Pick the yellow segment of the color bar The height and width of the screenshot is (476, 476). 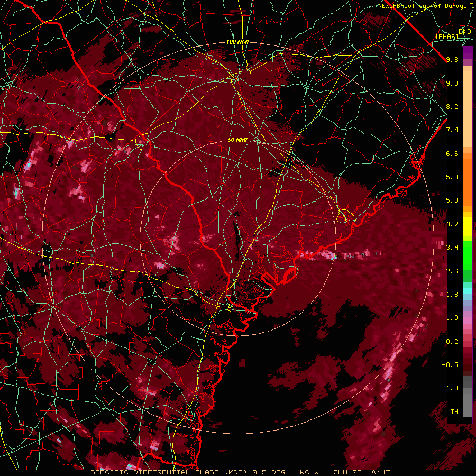point(467,226)
